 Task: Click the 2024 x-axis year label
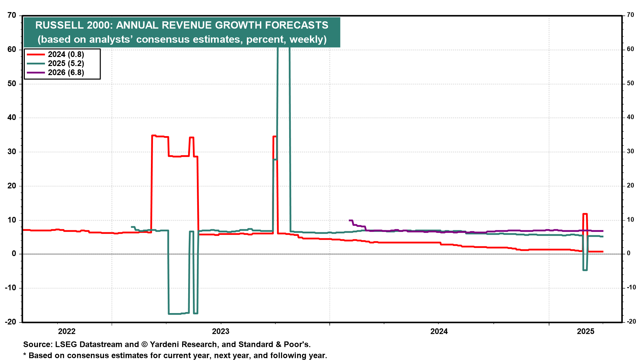(439, 331)
